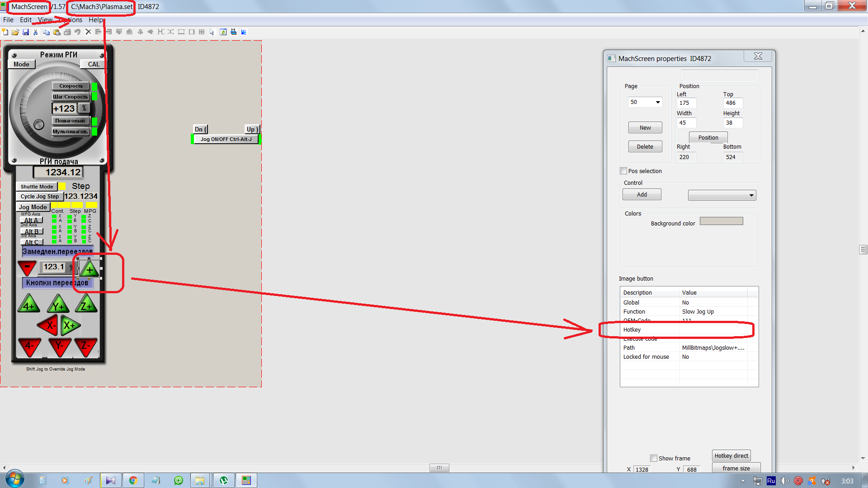This screenshot has width=868, height=488.
Task: Click the red X- jog arrow
Action: click(x=48, y=325)
